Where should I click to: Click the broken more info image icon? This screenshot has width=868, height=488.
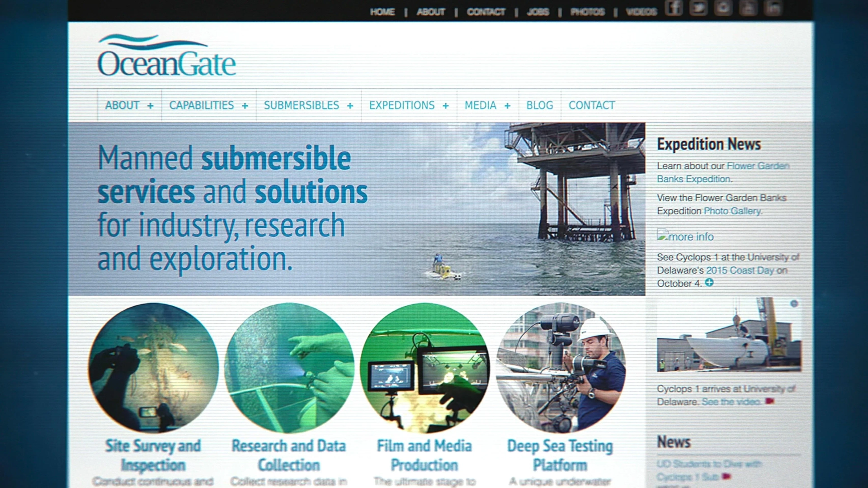coord(662,235)
